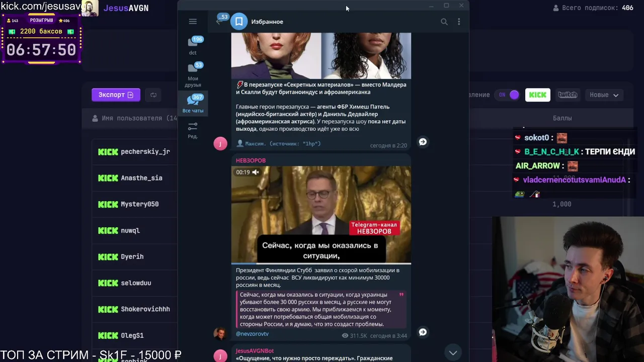This screenshot has width=644, height=362.
Task: Open the НЕВЗОРОВ channel name link
Action: point(251,160)
